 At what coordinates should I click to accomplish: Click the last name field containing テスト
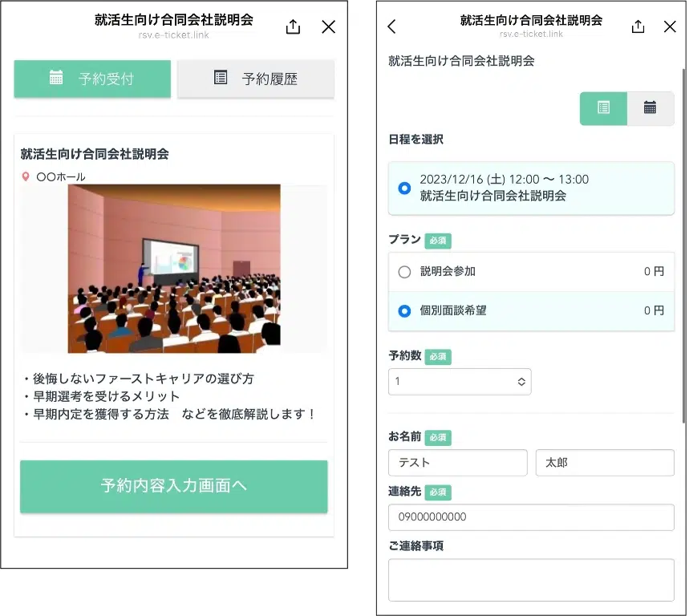[457, 463]
